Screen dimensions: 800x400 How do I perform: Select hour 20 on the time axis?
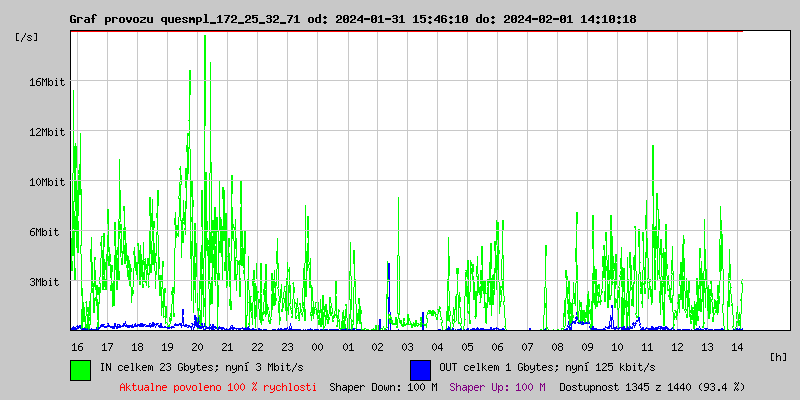click(197, 346)
